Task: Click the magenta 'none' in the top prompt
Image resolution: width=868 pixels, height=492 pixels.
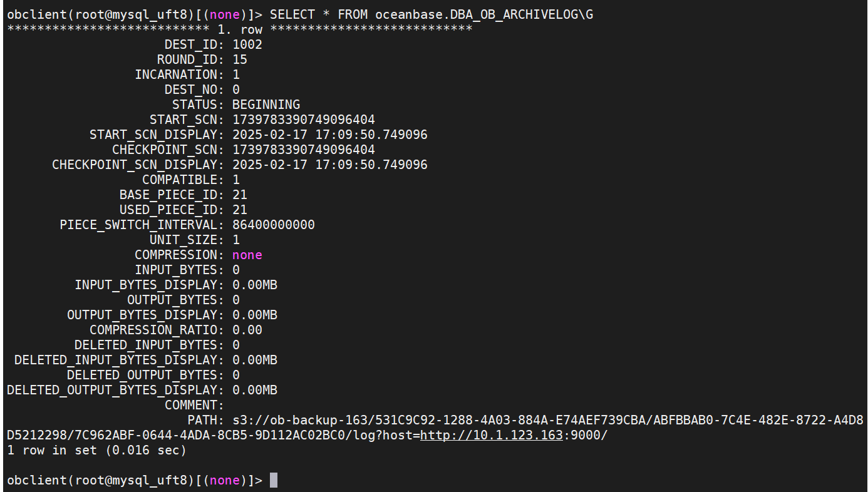Action: click(x=225, y=14)
